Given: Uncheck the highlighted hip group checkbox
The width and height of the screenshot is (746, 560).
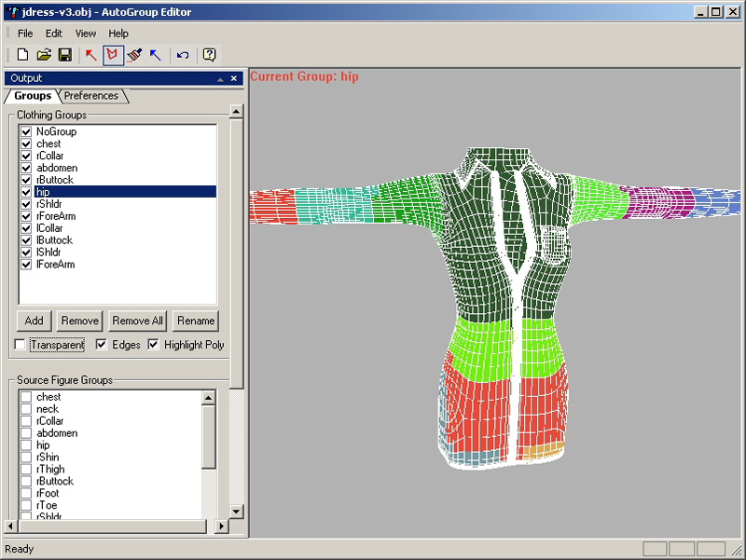Looking at the screenshot, I should [x=26, y=192].
